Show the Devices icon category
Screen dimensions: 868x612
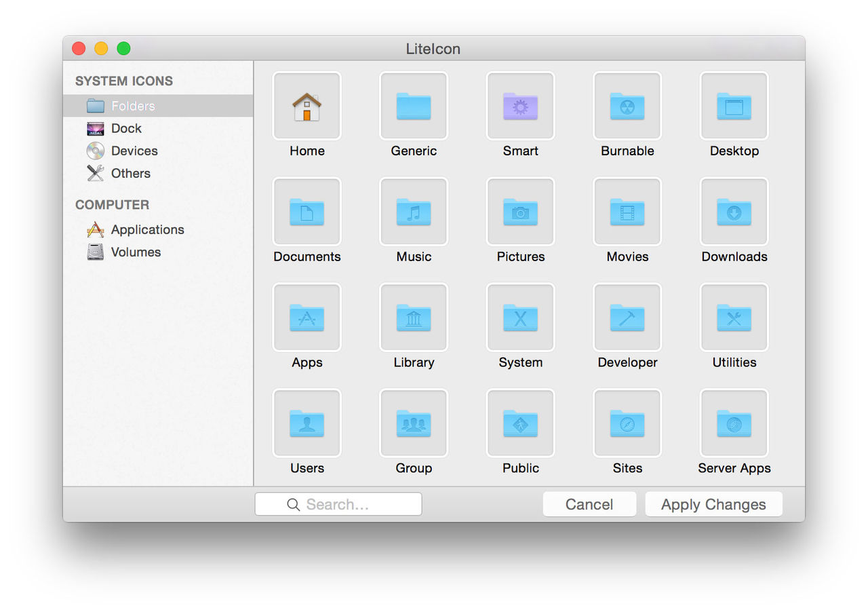pos(158,151)
